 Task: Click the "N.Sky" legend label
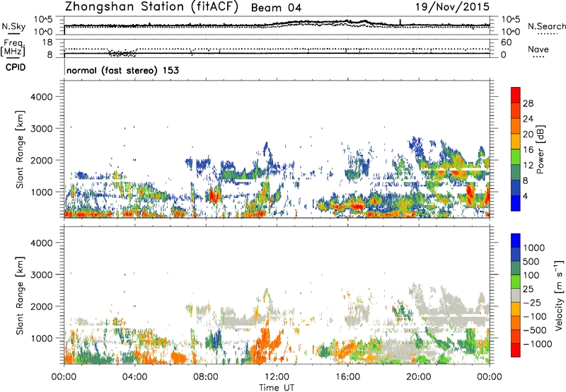(x=13, y=26)
